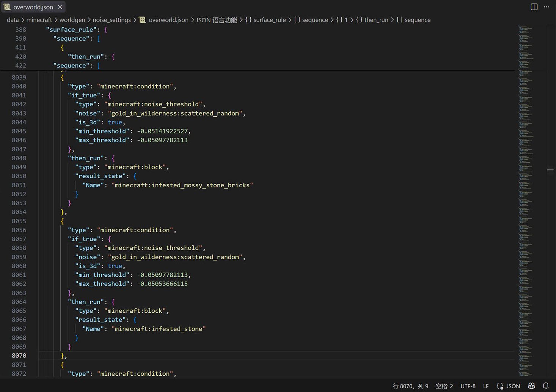
Task: Click overworld.json file icon in breadcrumb
Action: pyautogui.click(x=143, y=20)
